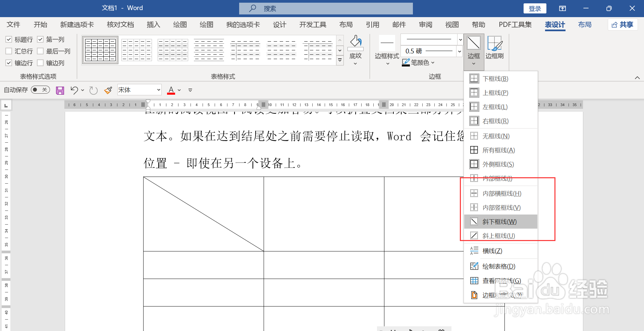The height and width of the screenshot is (331, 644).
Task: Select 所有框线 (All Borders) option
Action: [498, 150]
